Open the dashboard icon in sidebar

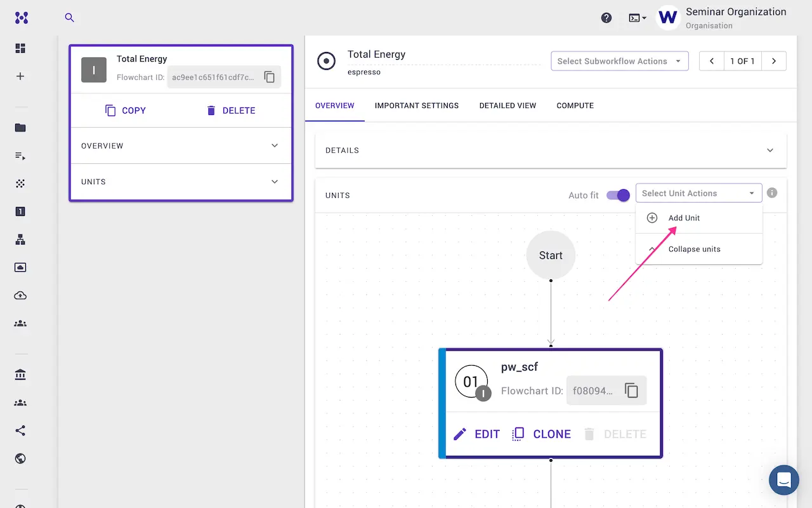coord(20,48)
